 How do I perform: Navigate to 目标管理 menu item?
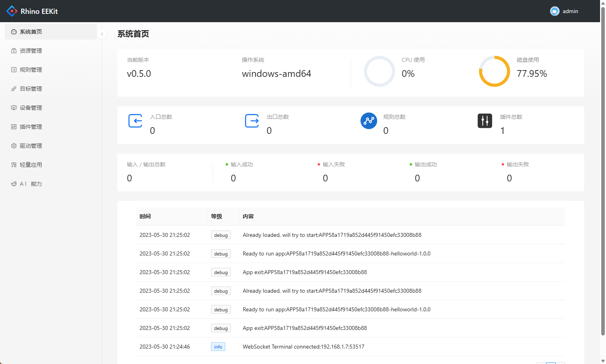51,89
